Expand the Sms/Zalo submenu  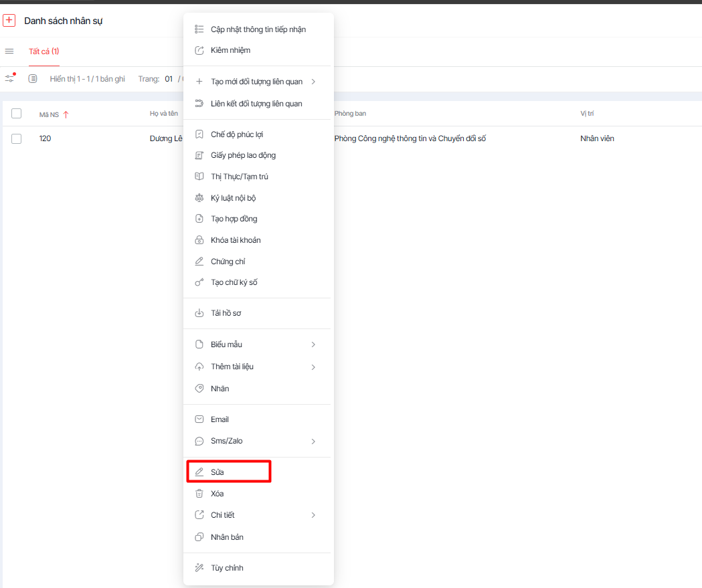coord(313,442)
